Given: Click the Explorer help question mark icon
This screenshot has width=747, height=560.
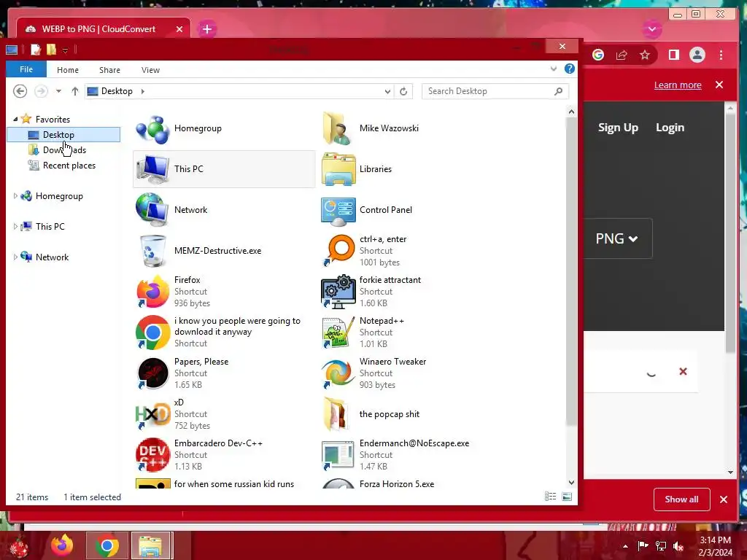Looking at the screenshot, I should pos(569,69).
